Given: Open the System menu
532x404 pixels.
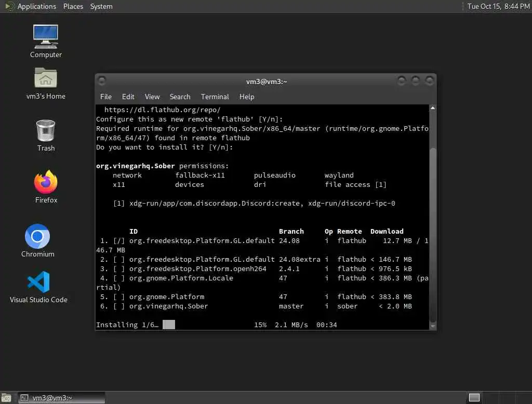Looking at the screenshot, I should click(x=101, y=6).
